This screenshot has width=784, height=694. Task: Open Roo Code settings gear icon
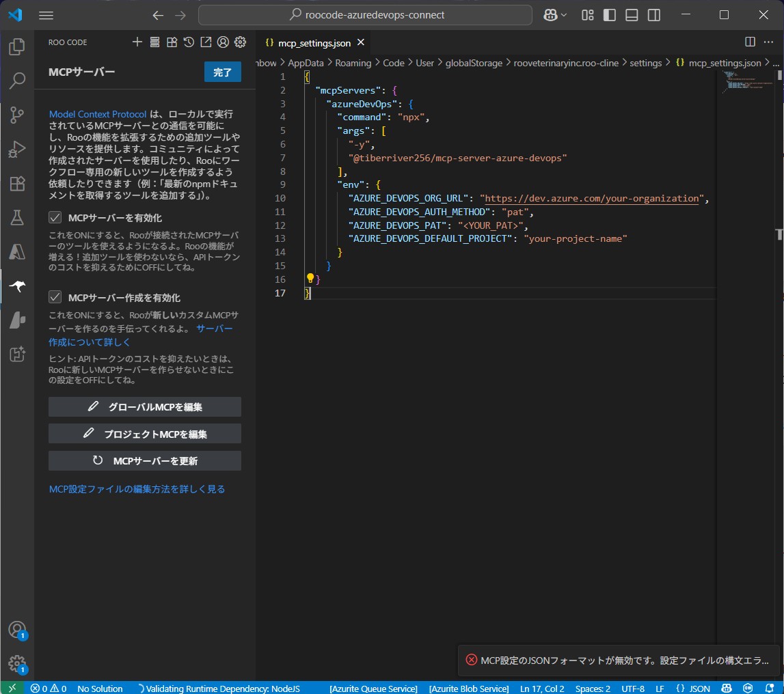pyautogui.click(x=240, y=42)
